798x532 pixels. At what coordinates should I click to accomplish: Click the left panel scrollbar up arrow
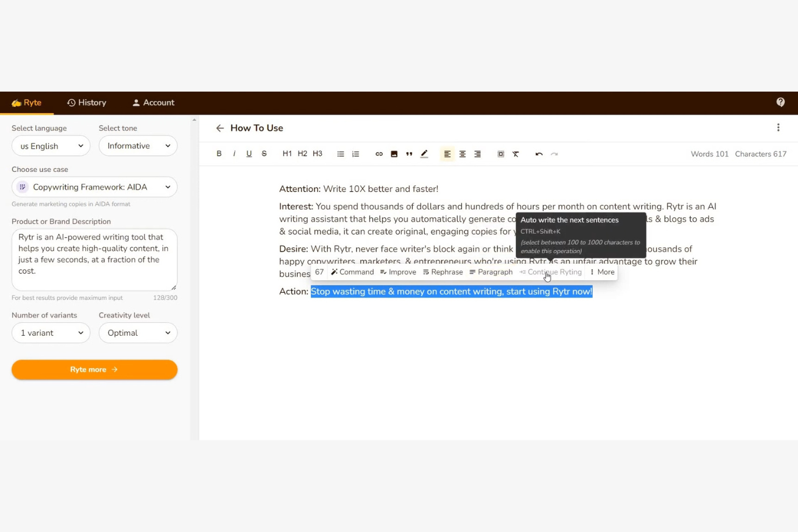click(x=194, y=120)
